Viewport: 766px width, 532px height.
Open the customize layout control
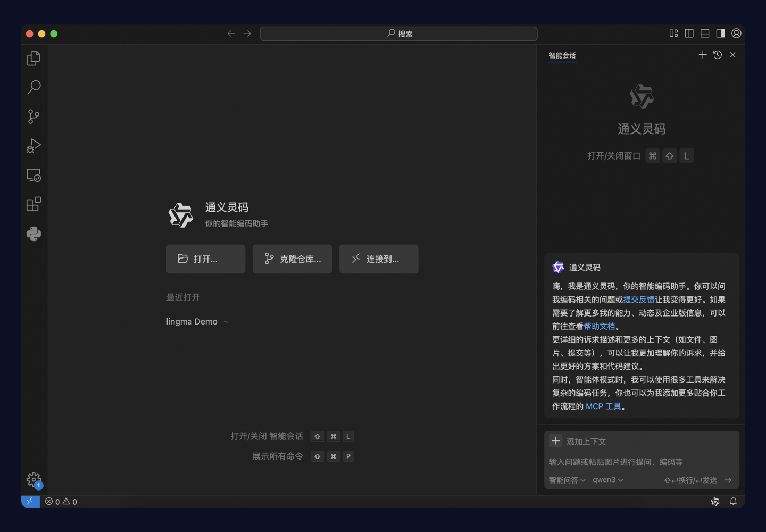(x=673, y=34)
